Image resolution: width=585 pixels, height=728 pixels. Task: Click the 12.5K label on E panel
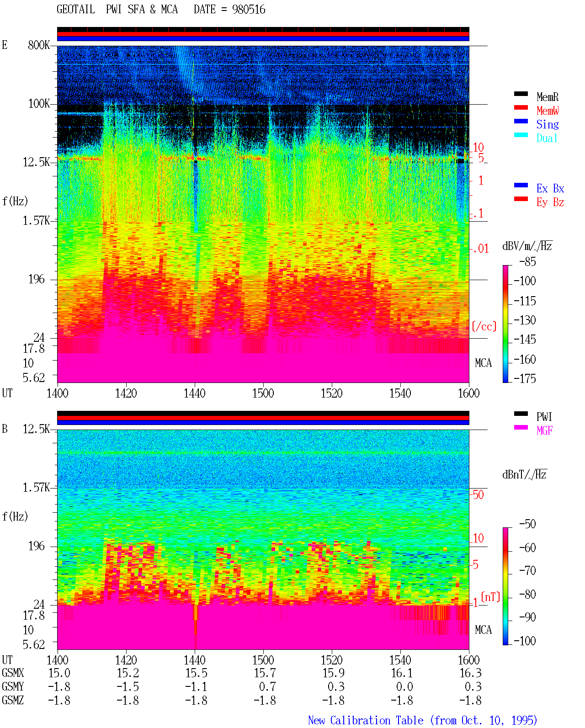click(x=37, y=162)
